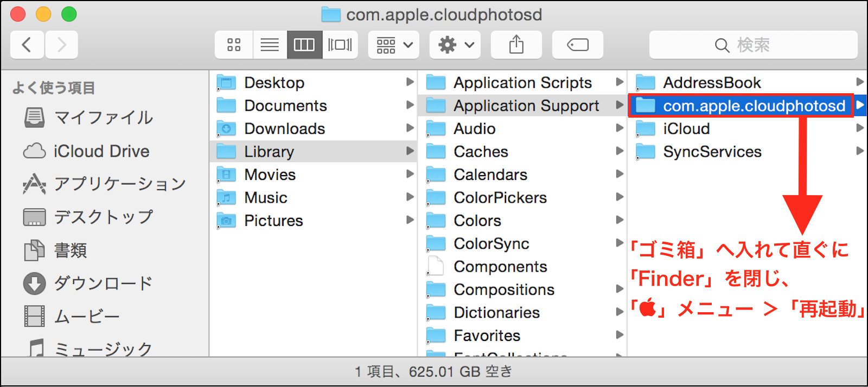Screen dimensions: 868x387
Task: Select the Caches folder
Action: pyautogui.click(x=522, y=151)
